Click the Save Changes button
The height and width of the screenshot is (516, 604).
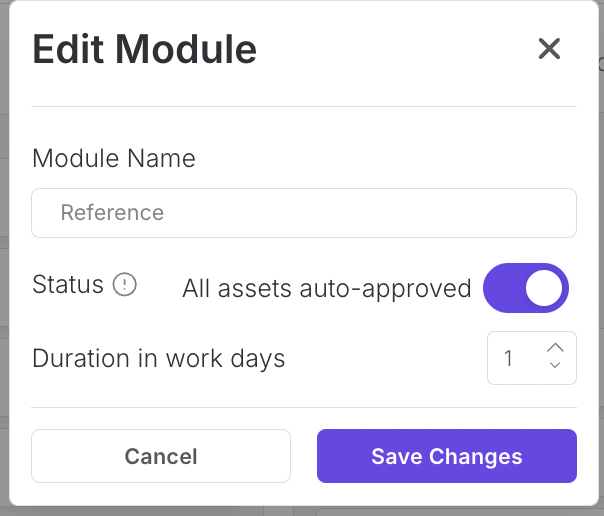pyautogui.click(x=446, y=456)
